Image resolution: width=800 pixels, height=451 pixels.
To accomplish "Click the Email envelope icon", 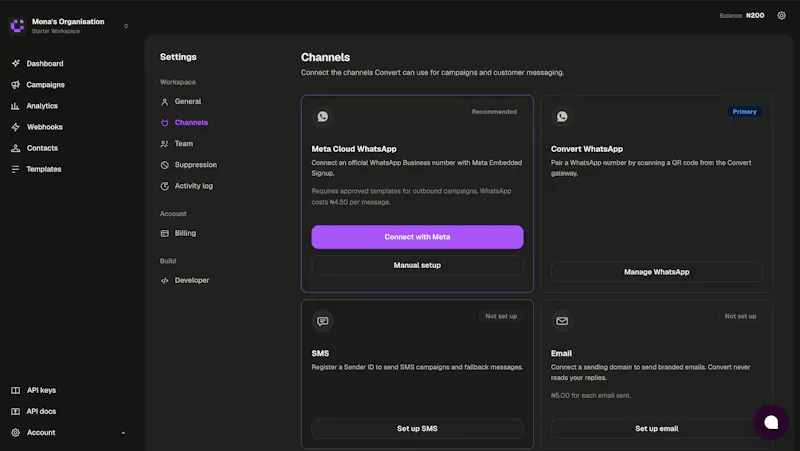I will pyautogui.click(x=562, y=321).
